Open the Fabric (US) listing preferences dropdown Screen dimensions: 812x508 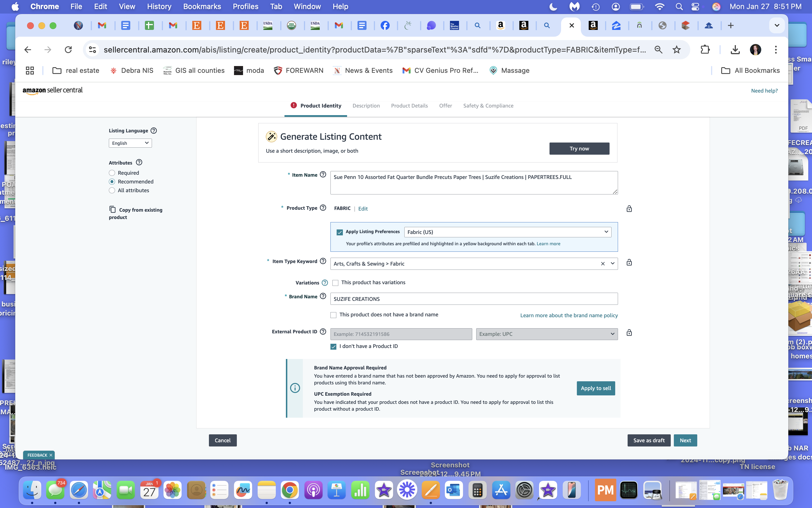point(508,232)
